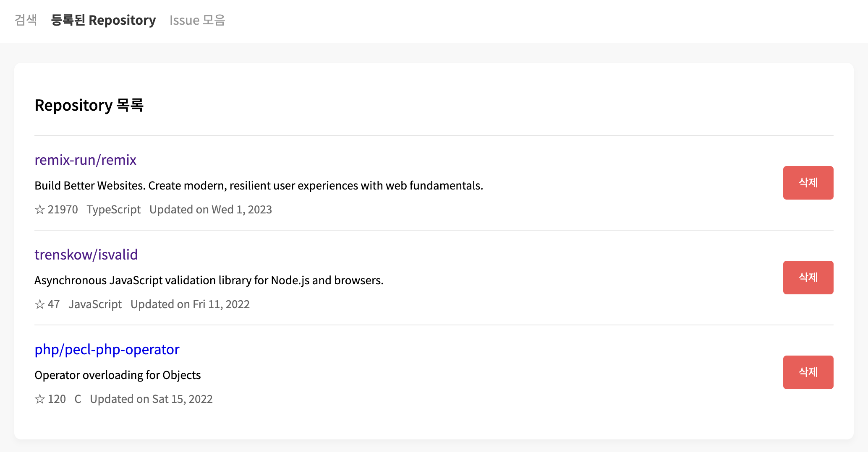Delete remix-run/remix using its 삭제 button
The image size is (868, 452).
[808, 183]
